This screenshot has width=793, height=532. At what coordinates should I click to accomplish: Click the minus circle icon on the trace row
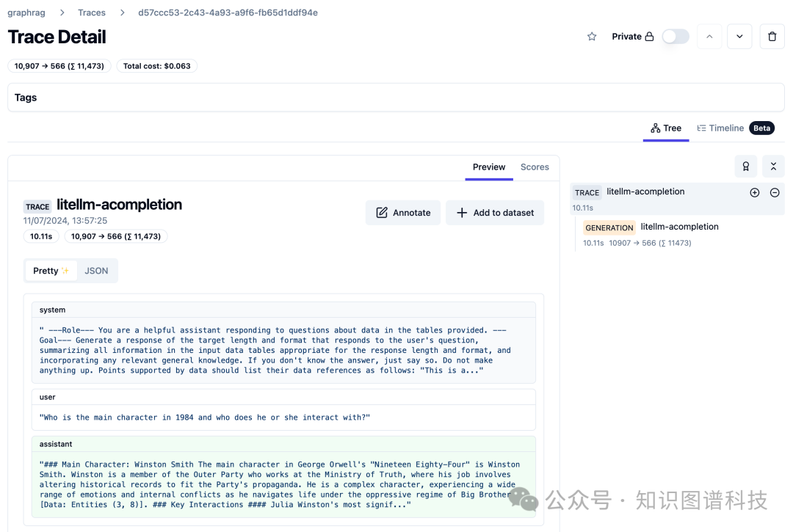coord(775,193)
